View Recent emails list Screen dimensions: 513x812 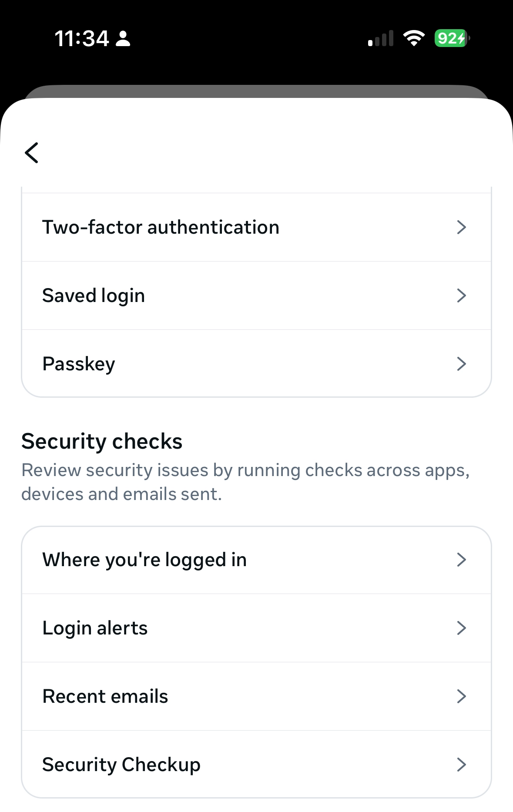pos(105,696)
